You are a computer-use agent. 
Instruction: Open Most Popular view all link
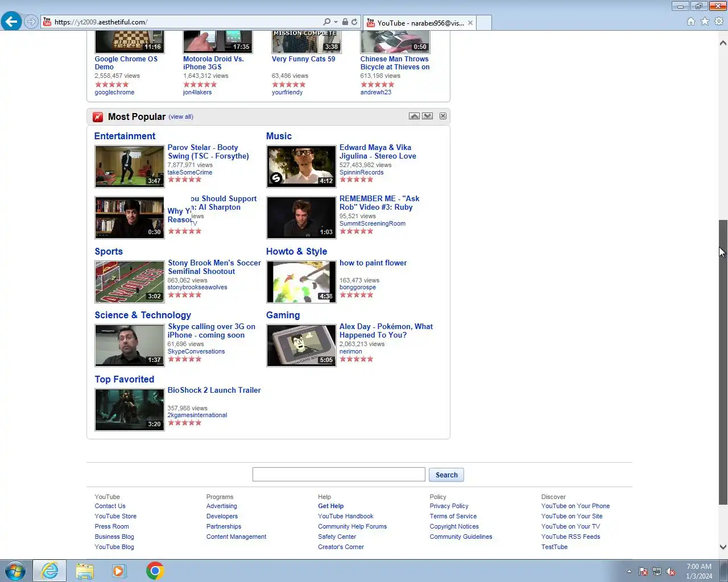[181, 117]
